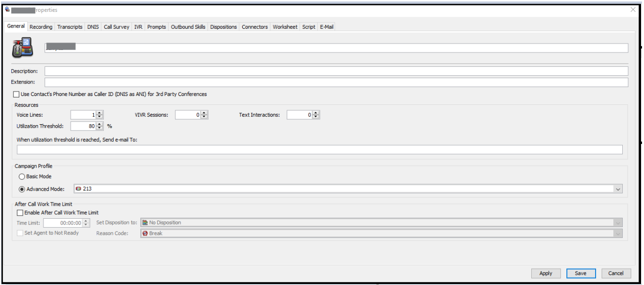
Task: Open the Worksheet tab
Action: pyautogui.click(x=285, y=27)
